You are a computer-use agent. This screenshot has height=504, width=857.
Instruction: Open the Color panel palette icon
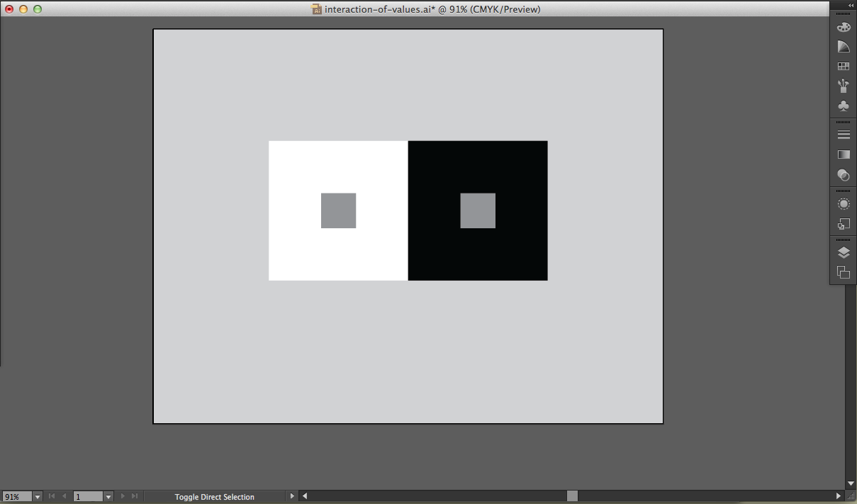843,28
